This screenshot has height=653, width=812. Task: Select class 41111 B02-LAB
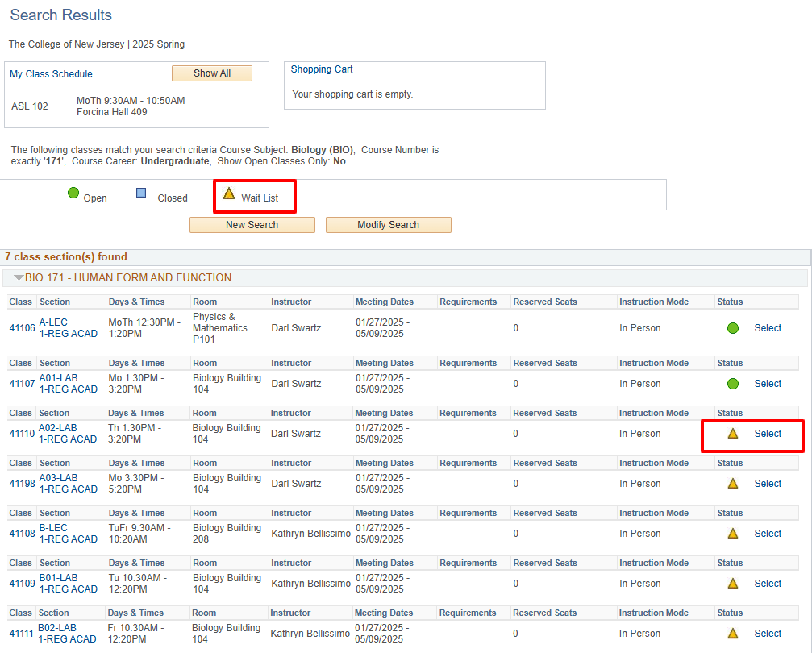click(768, 634)
